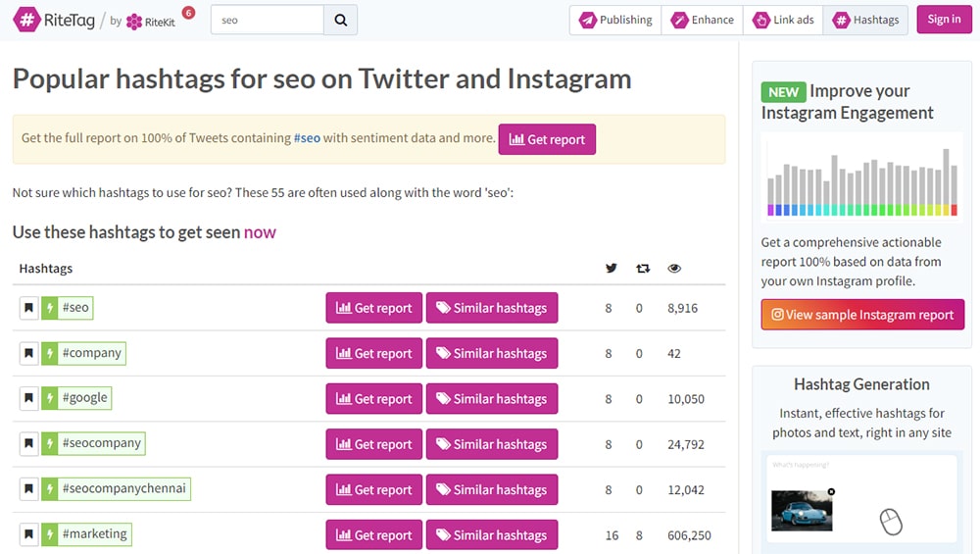Click the exposure value 24,792
980x554 pixels.
(686, 444)
